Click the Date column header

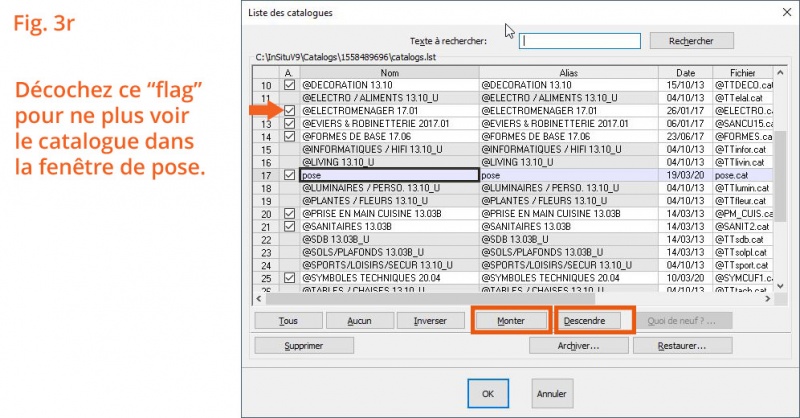point(684,73)
